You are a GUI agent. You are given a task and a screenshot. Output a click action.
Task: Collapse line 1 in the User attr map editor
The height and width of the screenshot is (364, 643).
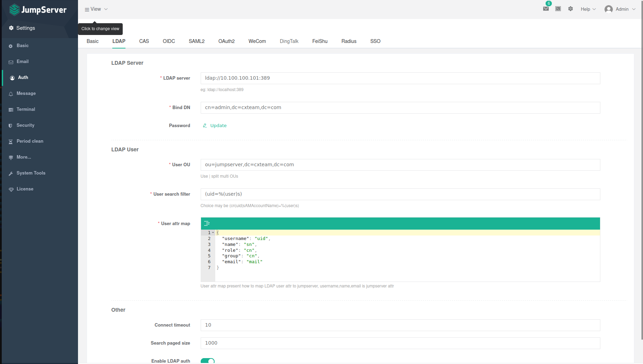[x=214, y=232]
